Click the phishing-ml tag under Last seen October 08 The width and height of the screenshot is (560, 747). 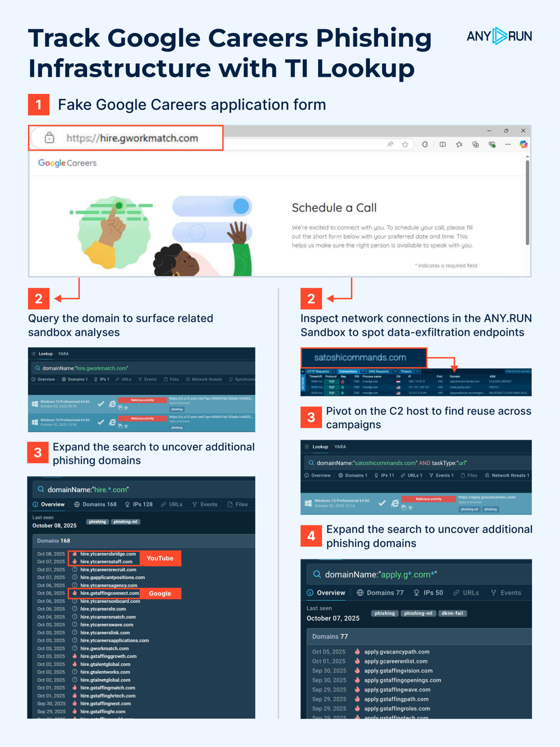coord(125,522)
